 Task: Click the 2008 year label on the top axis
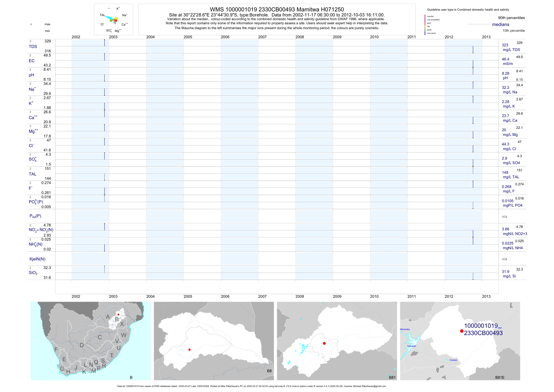click(300, 37)
